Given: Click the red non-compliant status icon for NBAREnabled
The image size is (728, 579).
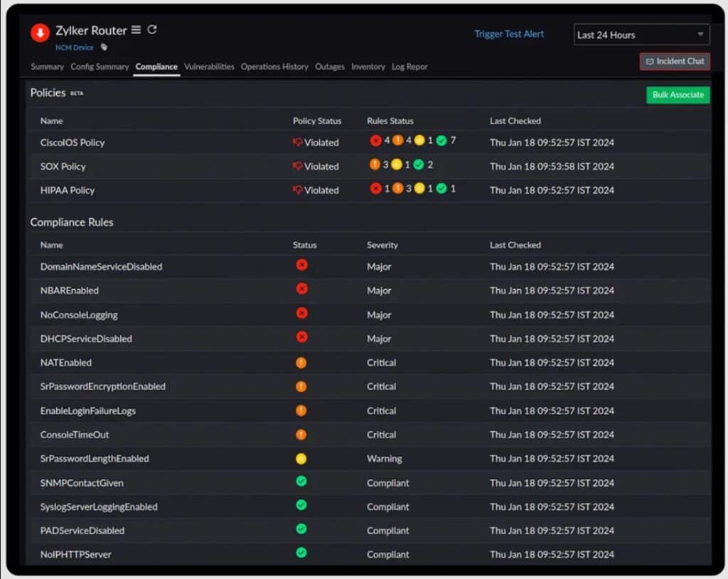Looking at the screenshot, I should 301,288.
